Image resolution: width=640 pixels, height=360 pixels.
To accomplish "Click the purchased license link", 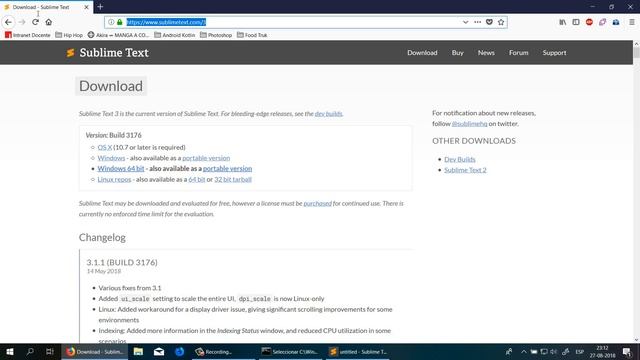I will click(318, 203).
